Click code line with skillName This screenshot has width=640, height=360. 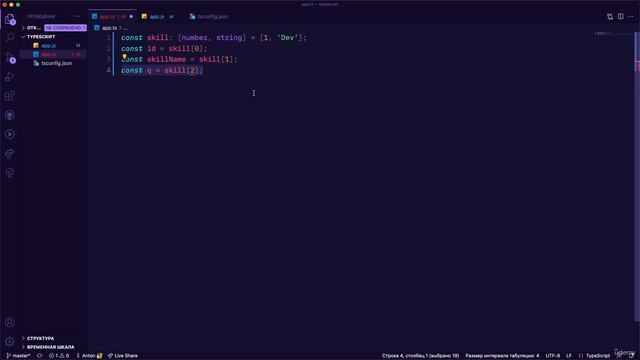(179, 60)
